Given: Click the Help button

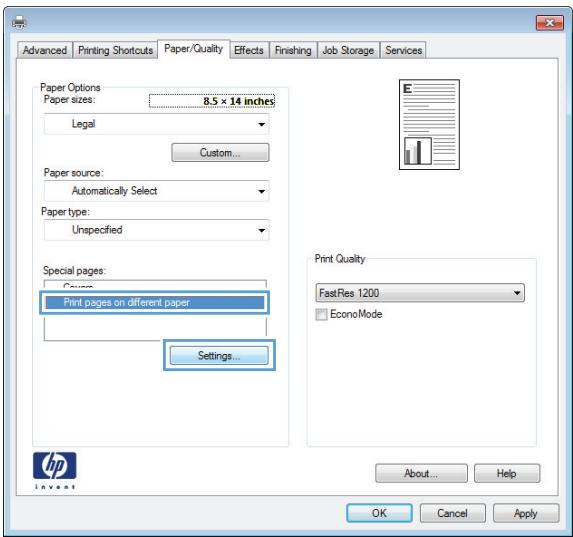Looking at the screenshot, I should pyautogui.click(x=507, y=473).
